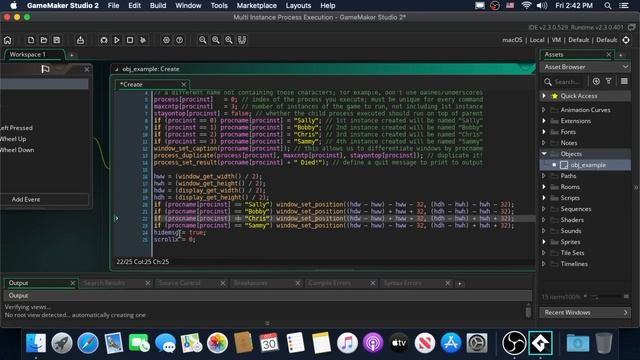Open target manager crosshair icon
Viewport: 640px width, 360px height.
click(626, 40)
